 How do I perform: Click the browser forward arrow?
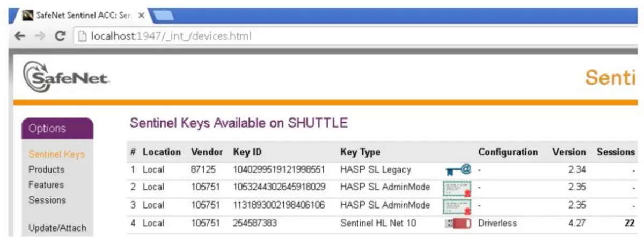39,36
